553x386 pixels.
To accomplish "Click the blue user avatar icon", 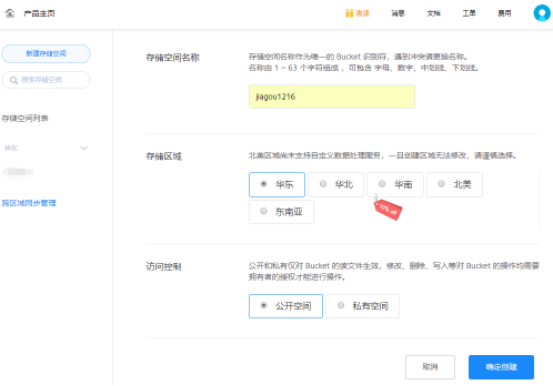I will tap(542, 13).
